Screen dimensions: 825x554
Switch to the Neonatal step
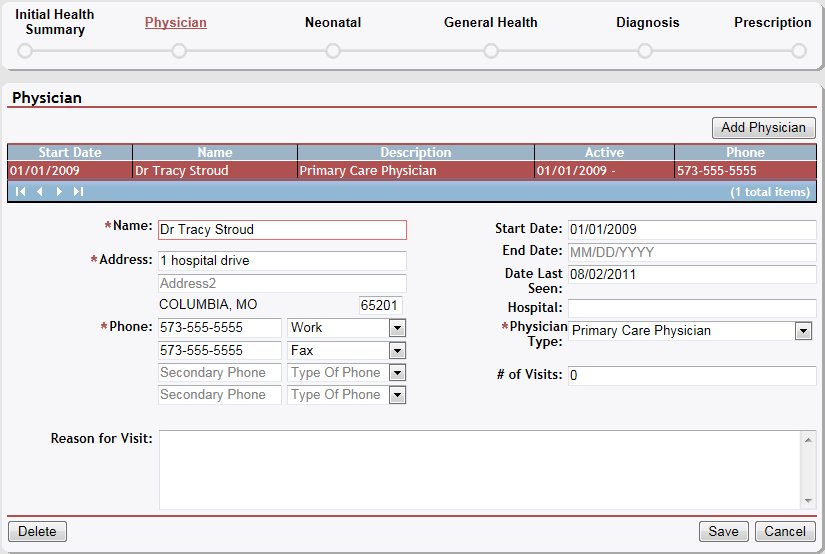[x=333, y=22]
